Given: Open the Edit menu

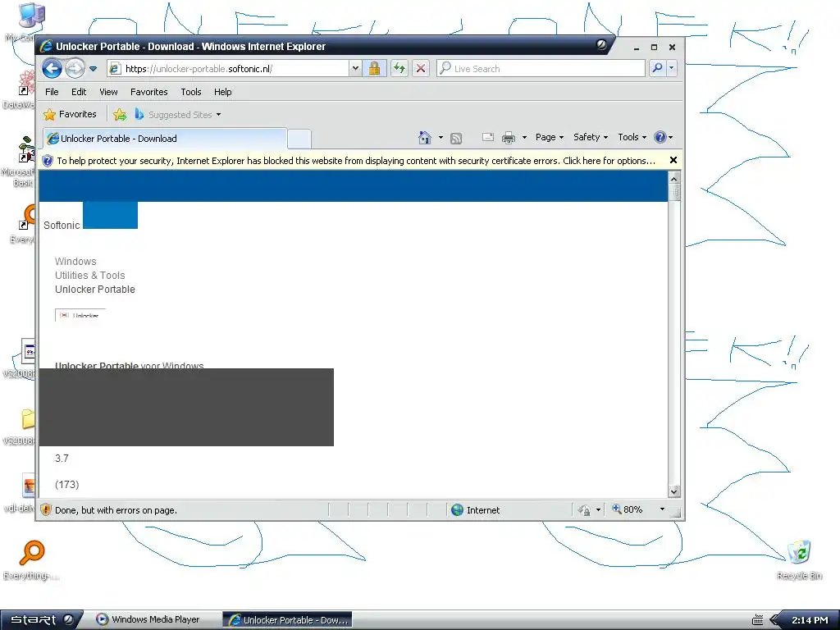Looking at the screenshot, I should pyautogui.click(x=79, y=92).
